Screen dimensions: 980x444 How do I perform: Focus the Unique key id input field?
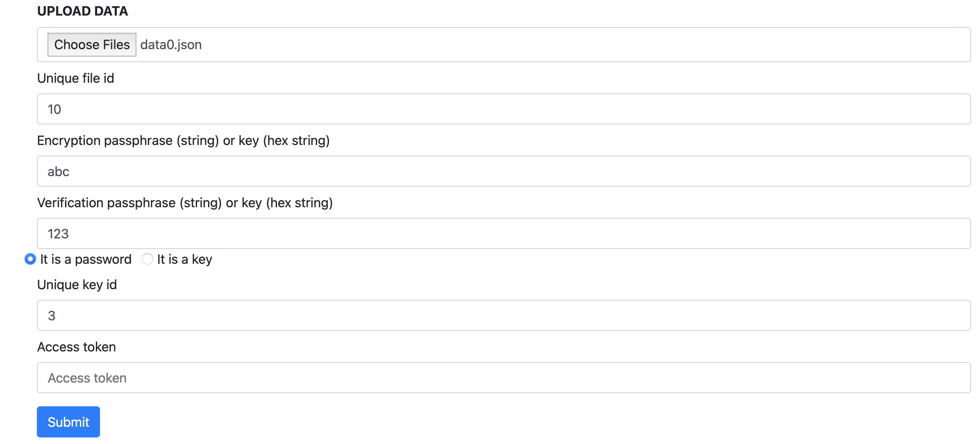[x=504, y=315]
